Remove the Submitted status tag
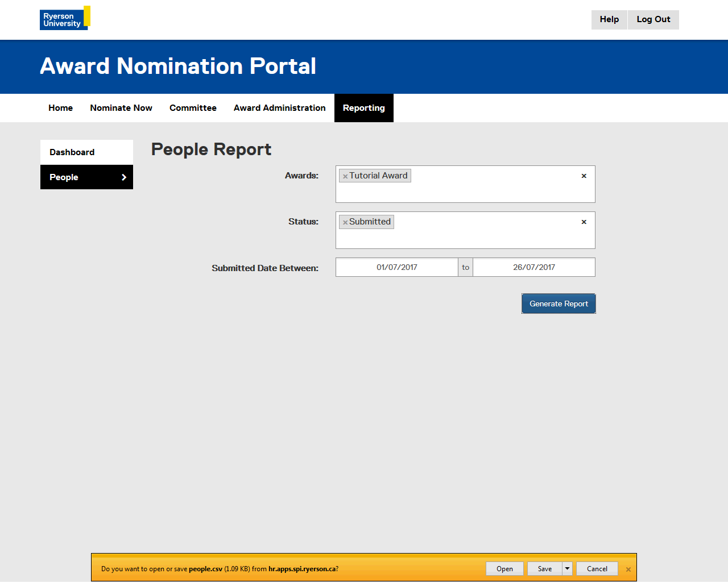 (x=345, y=222)
